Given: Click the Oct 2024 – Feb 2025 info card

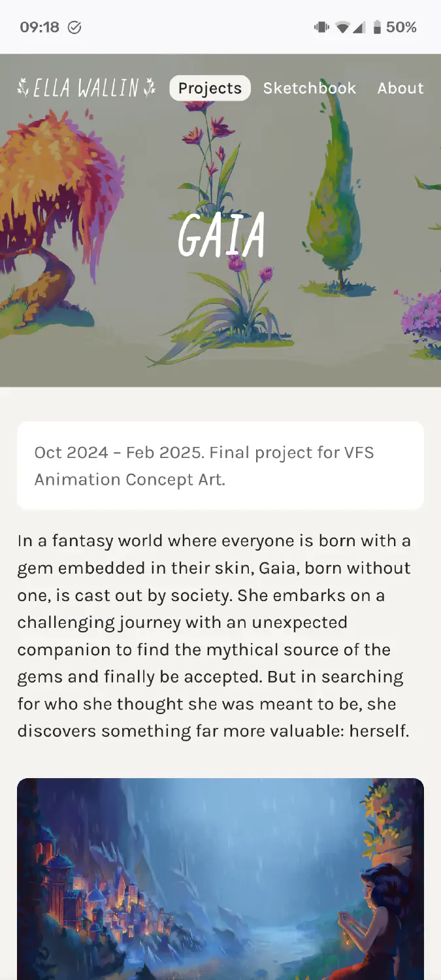Looking at the screenshot, I should pos(220,466).
